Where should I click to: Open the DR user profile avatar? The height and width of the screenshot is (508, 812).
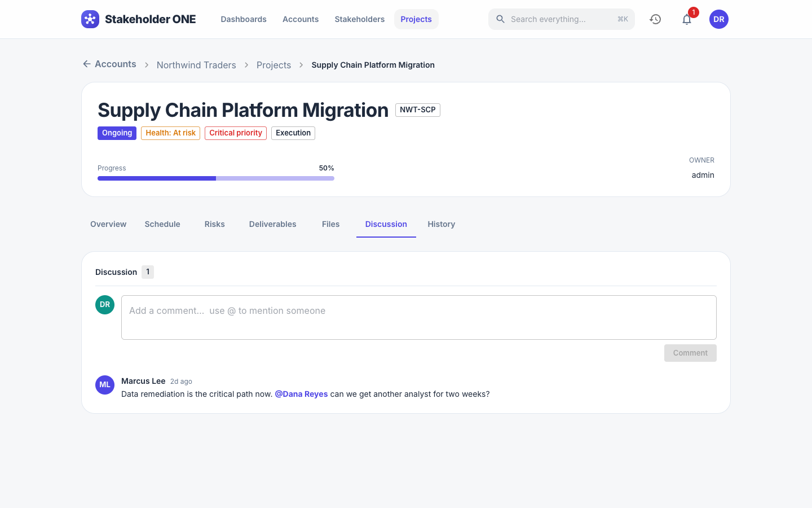click(719, 19)
